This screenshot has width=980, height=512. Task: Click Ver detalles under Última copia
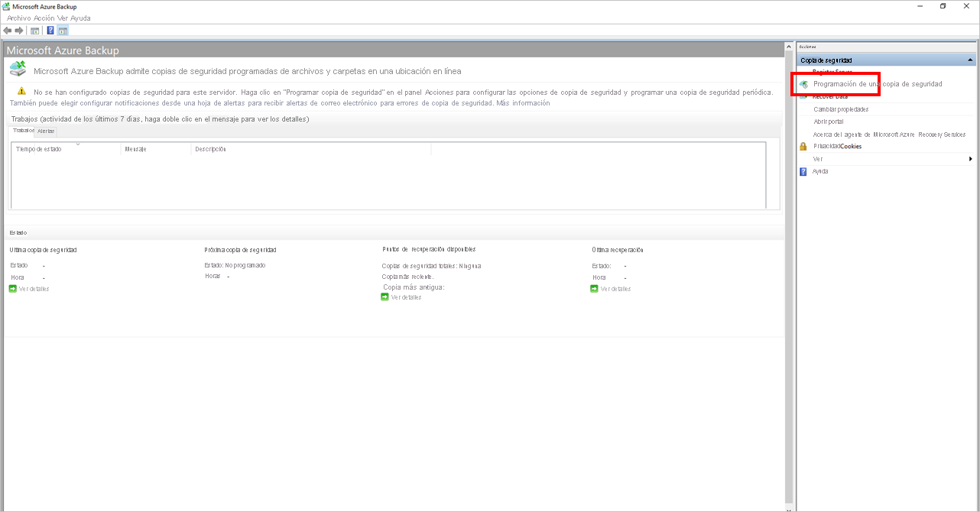pos(34,289)
